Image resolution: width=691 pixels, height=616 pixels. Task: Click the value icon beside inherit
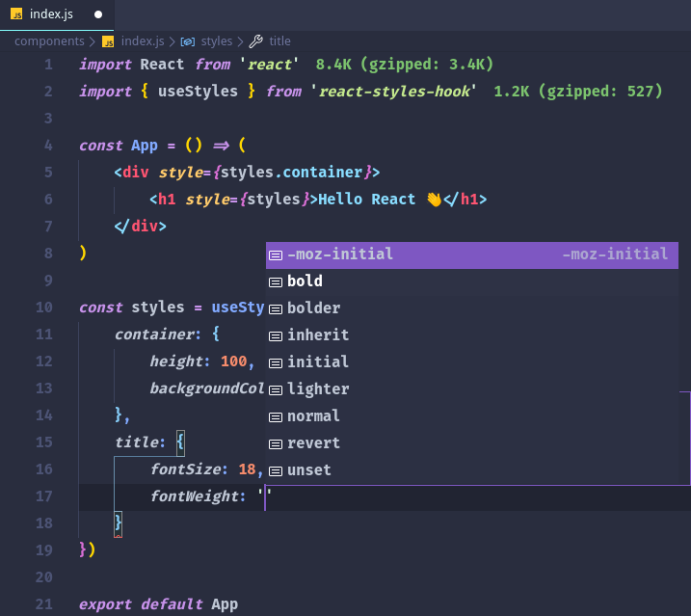[x=276, y=336]
